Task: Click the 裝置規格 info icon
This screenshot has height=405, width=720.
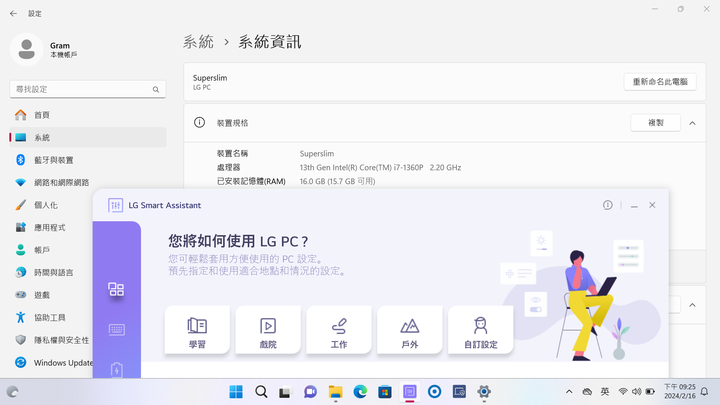Action: [199, 122]
